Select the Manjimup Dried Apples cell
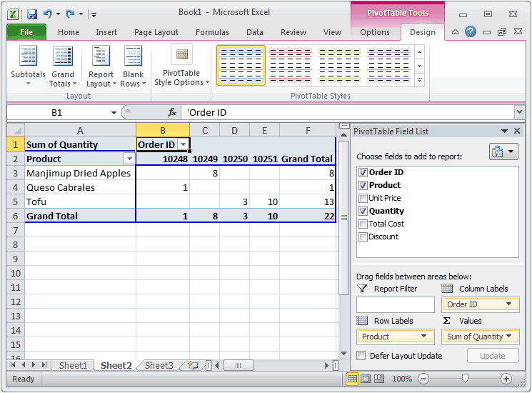Viewport: 532px width, 393px height. tap(80, 174)
